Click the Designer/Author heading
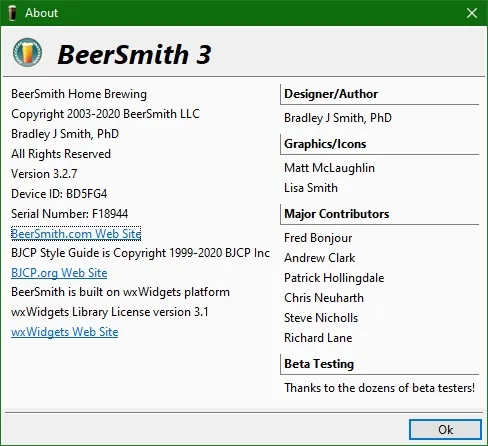 tap(331, 94)
